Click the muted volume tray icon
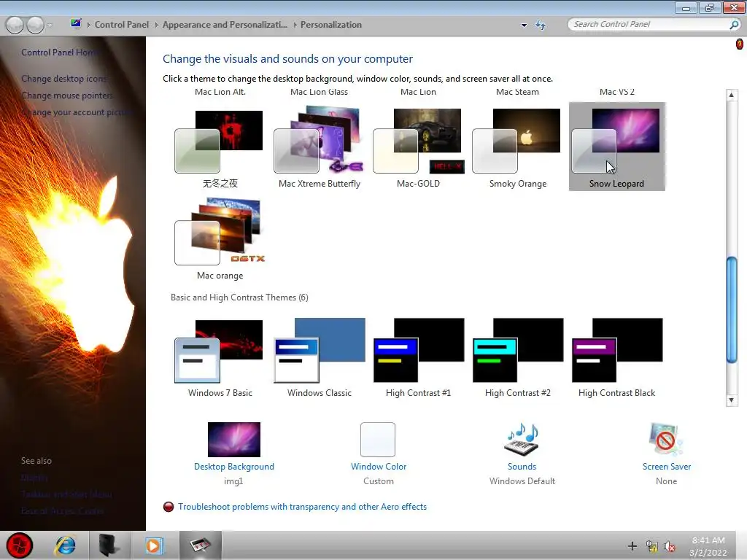 (x=670, y=546)
